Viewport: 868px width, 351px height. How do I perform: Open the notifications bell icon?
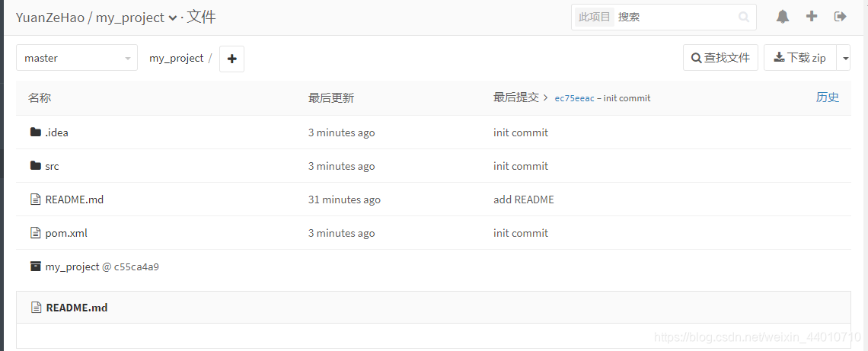click(782, 17)
